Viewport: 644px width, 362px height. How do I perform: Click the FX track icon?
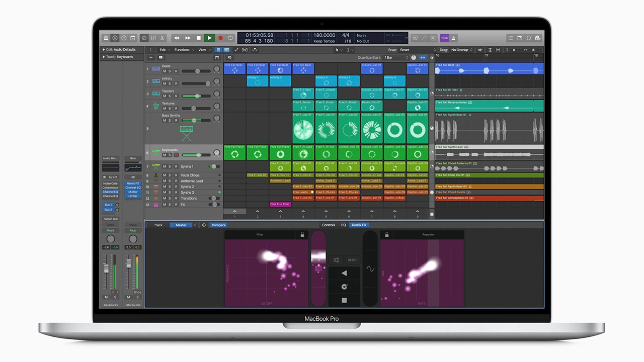click(x=156, y=205)
